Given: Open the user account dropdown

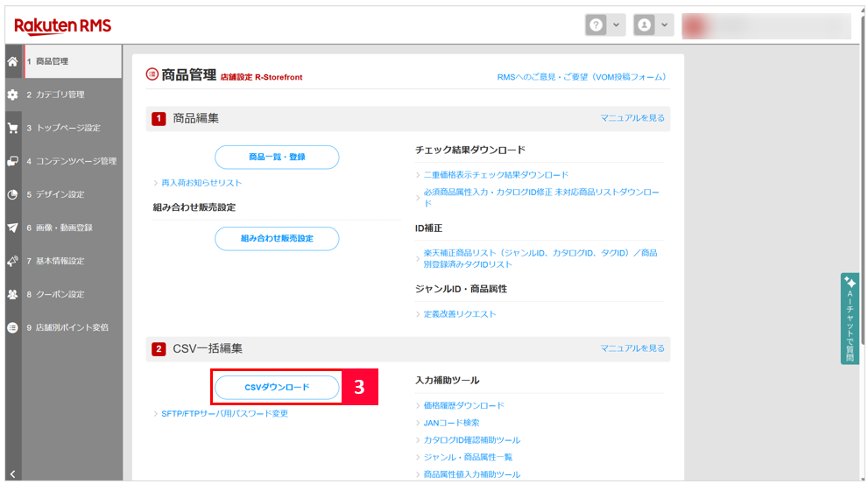Looking at the screenshot, I should point(653,26).
